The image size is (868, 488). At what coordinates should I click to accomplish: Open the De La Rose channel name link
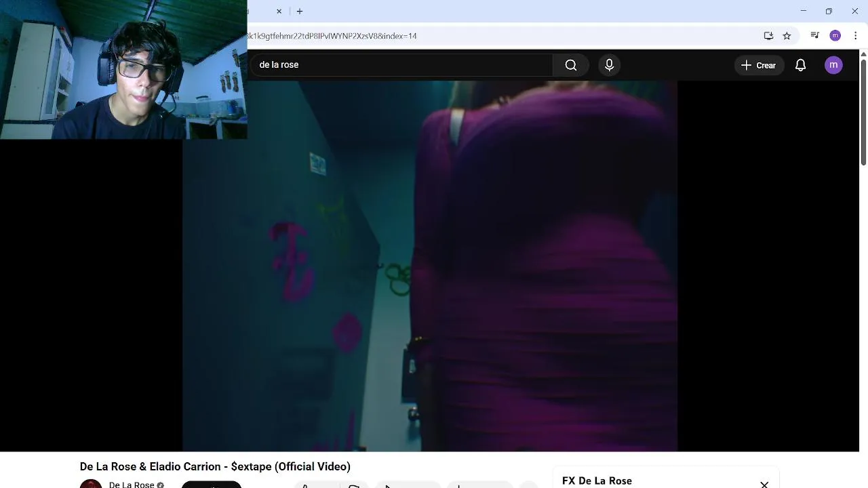click(x=132, y=484)
